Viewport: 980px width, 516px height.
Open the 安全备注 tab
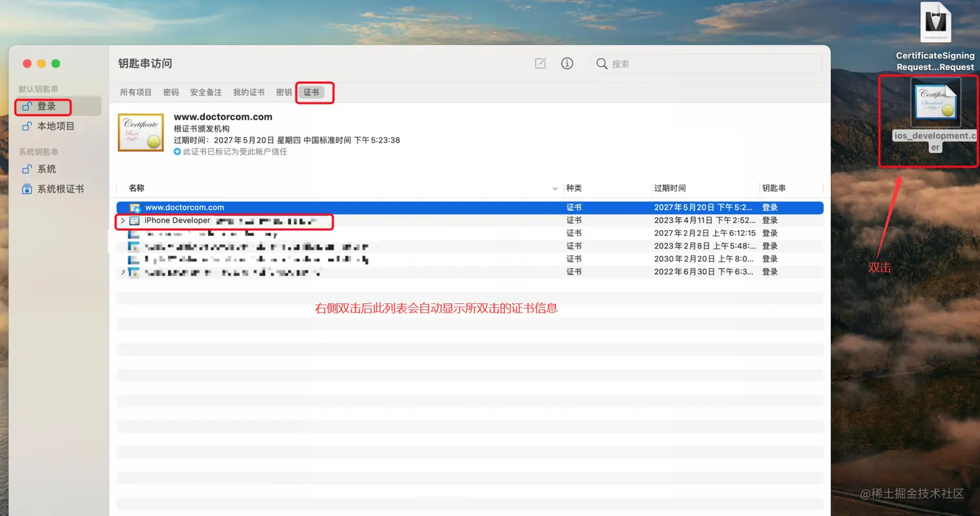click(x=206, y=93)
